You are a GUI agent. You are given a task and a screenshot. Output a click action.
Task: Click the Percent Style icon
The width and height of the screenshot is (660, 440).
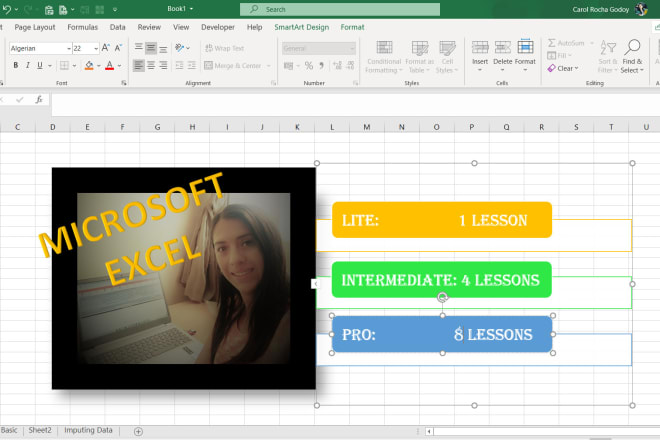tap(309, 66)
